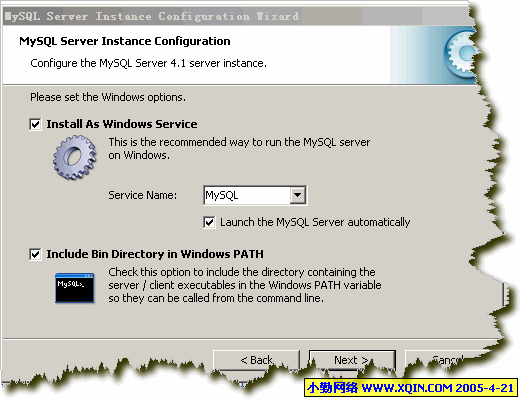521x400 pixels.
Task: Click the MySQL service name combo box field
Action: click(255, 195)
